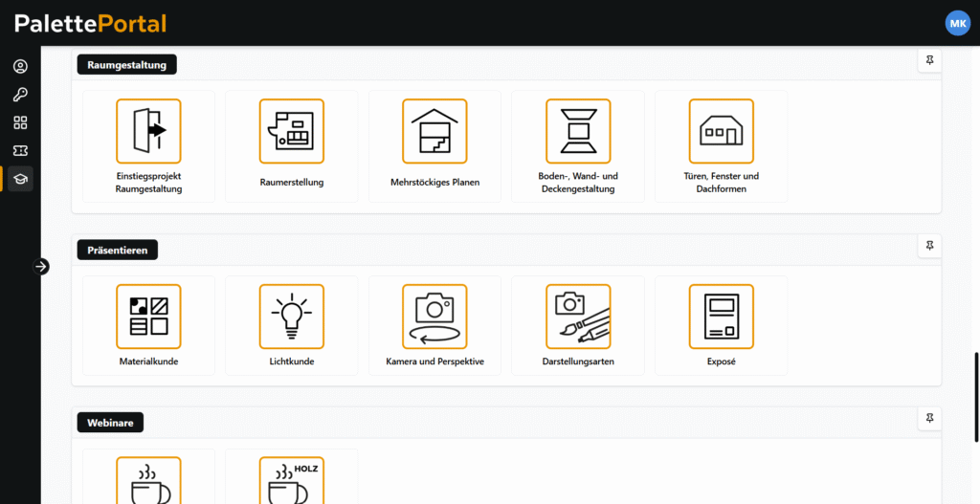Image resolution: width=980 pixels, height=504 pixels.
Task: Select the Lichtkunde light bulb icon
Action: point(292,317)
